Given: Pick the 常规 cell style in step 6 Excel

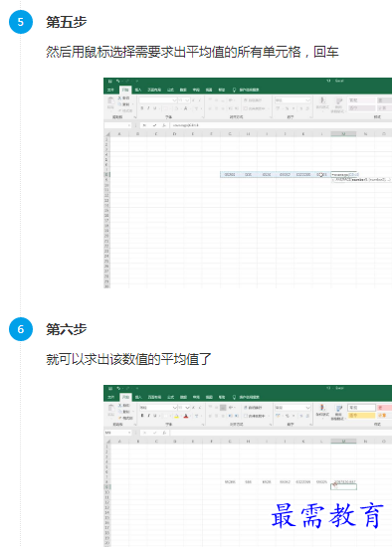Looking at the screenshot, I should pyautogui.click(x=361, y=408).
